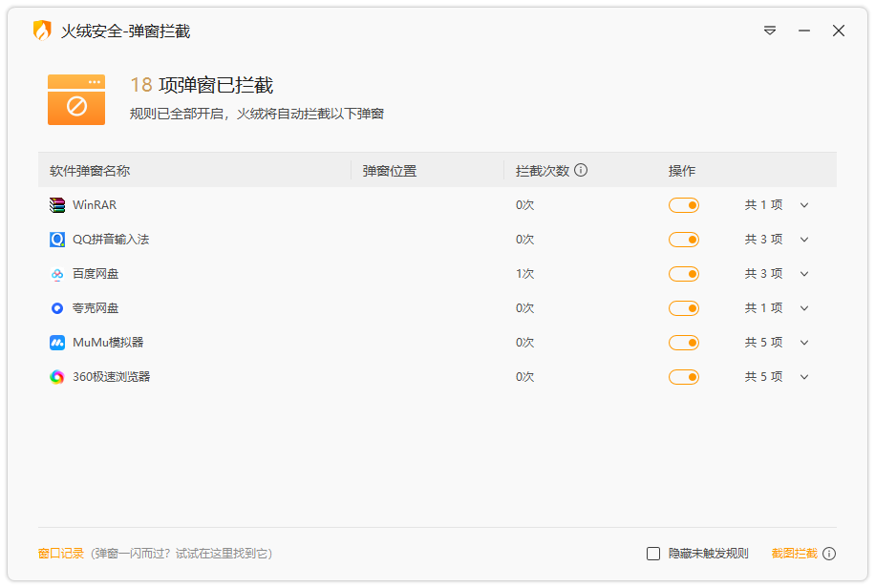The height and width of the screenshot is (588, 875).
Task: Select the MuMu模拟器 app icon
Action: (x=55, y=342)
